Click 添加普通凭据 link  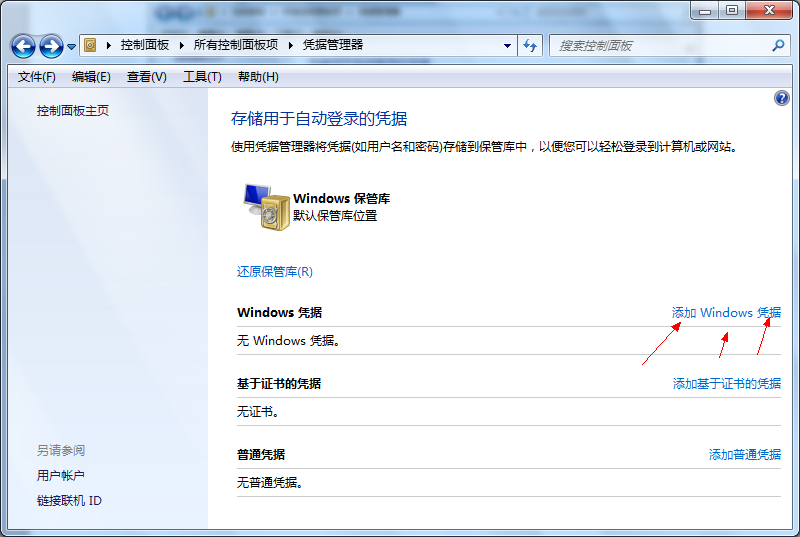tap(745, 454)
